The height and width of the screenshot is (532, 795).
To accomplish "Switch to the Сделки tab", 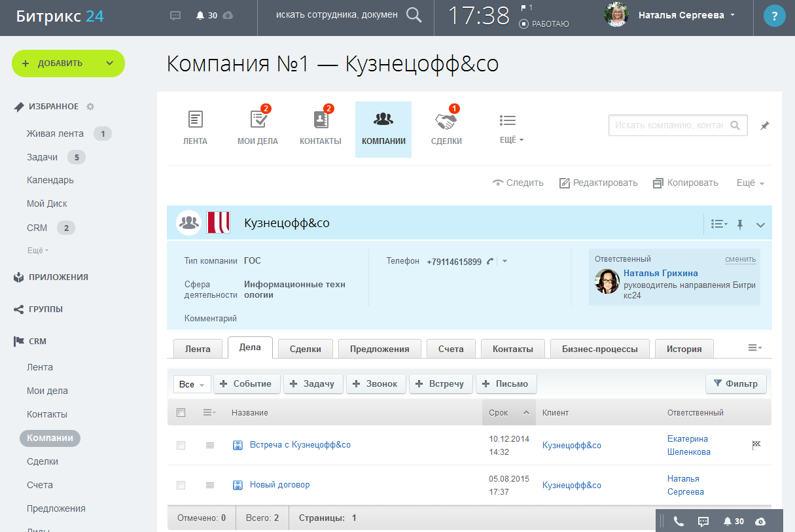I will 306,349.
